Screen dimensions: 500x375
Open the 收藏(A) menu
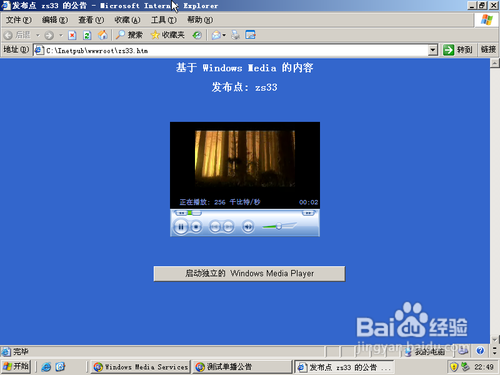tap(127, 20)
